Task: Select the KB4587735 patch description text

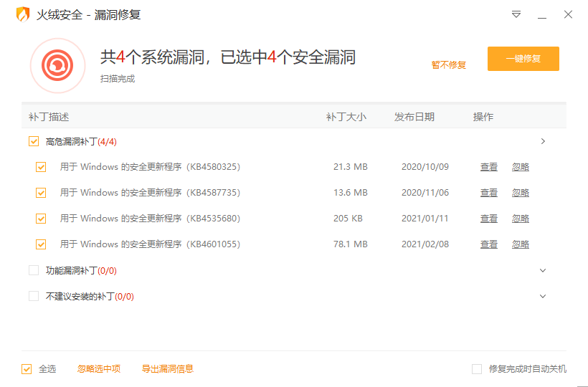Action: pos(150,193)
